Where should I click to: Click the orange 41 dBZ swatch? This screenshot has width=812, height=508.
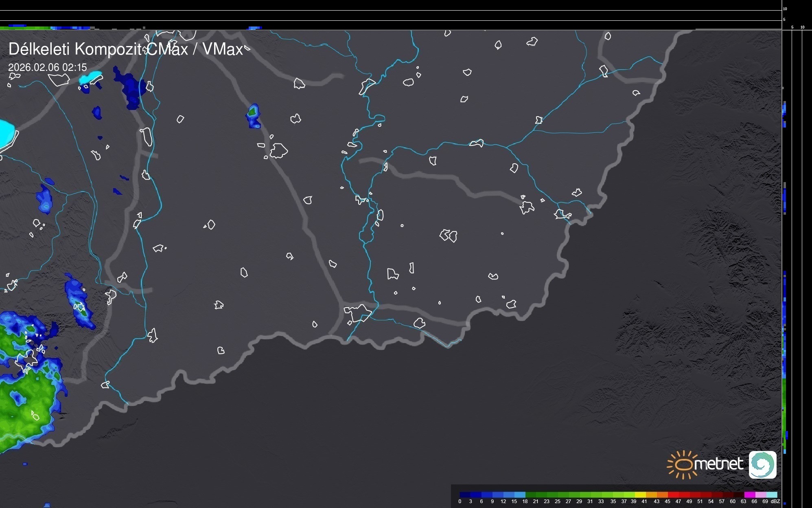(x=651, y=495)
